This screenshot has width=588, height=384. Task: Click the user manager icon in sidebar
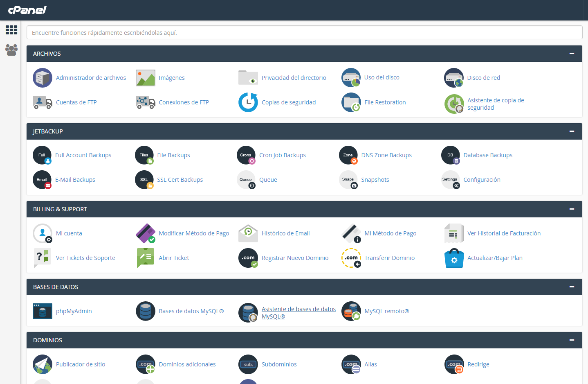click(x=11, y=50)
